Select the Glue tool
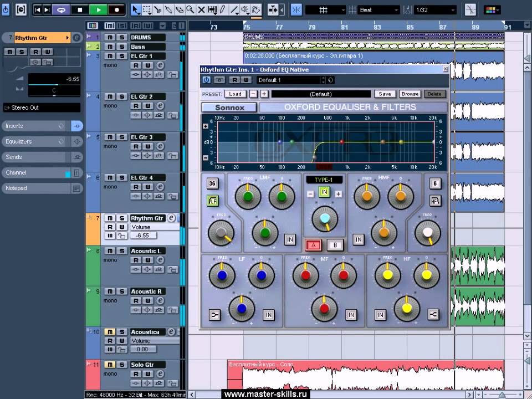The width and height of the screenshot is (532, 399). (x=168, y=10)
